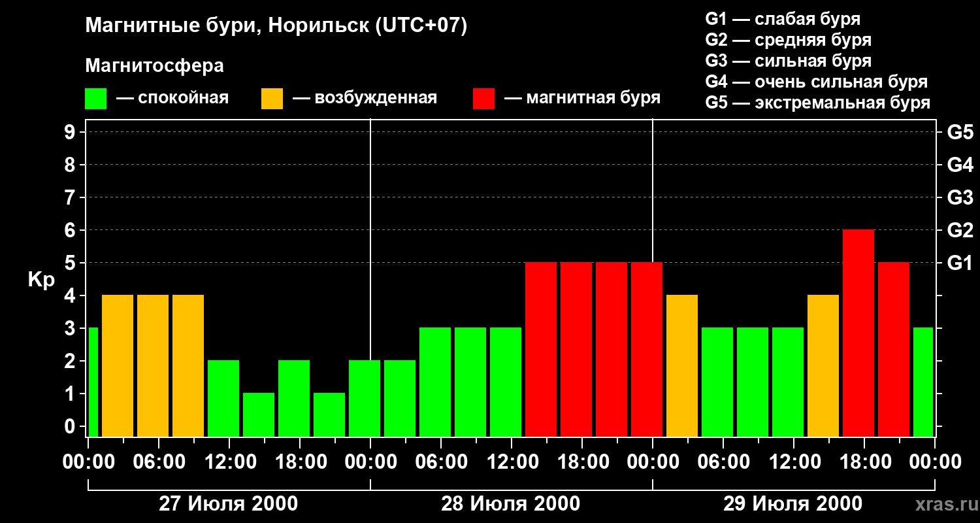
Task: Click the G2 label on the right axis
Action: [x=960, y=230]
